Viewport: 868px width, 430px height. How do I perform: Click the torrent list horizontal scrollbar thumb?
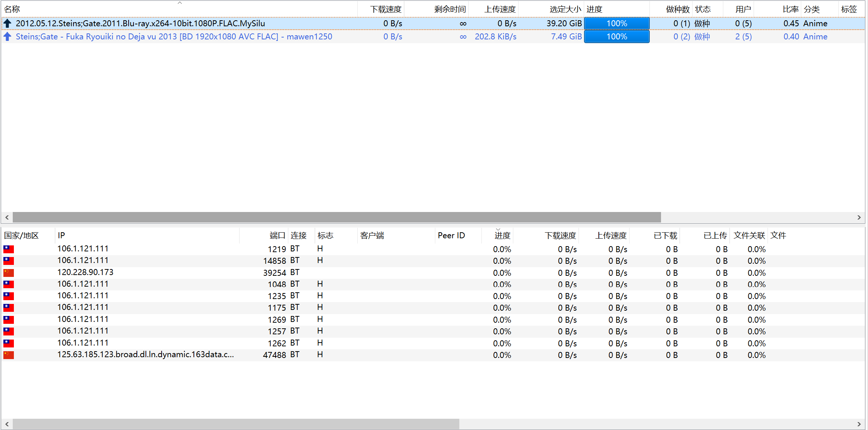coord(337,217)
